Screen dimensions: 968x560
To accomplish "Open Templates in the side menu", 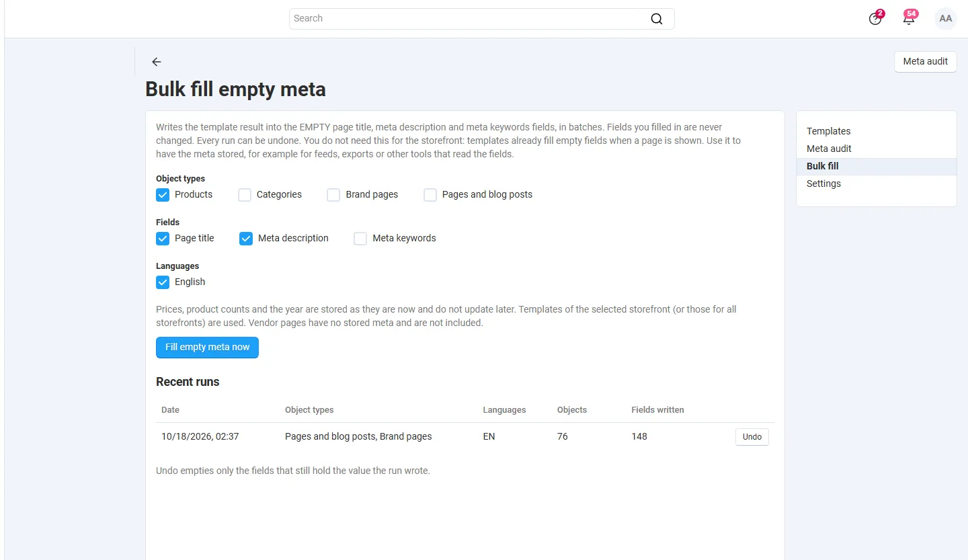I will click(x=877, y=131).
